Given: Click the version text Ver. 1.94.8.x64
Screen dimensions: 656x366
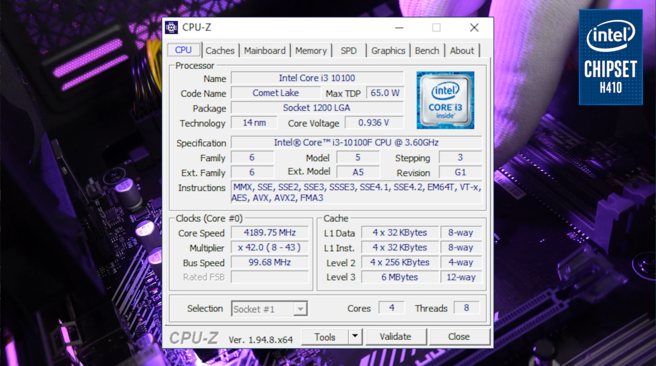Looking at the screenshot, I should 260,340.
